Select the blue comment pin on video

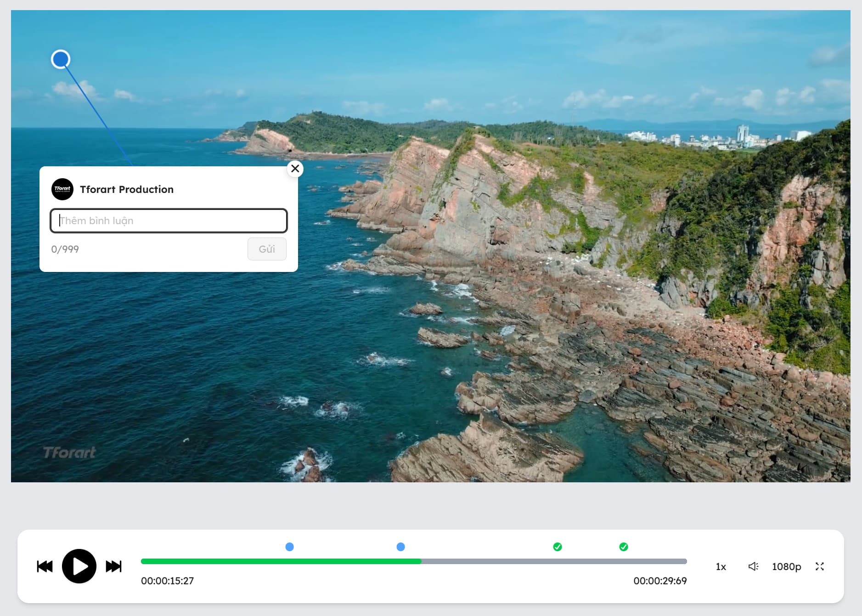pos(61,59)
